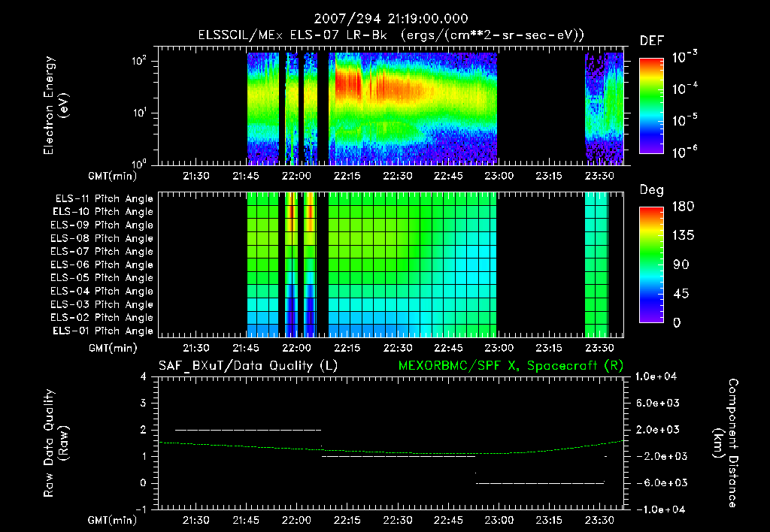Click the DEF color bar
The width and height of the screenshot is (770, 532).
[652, 105]
